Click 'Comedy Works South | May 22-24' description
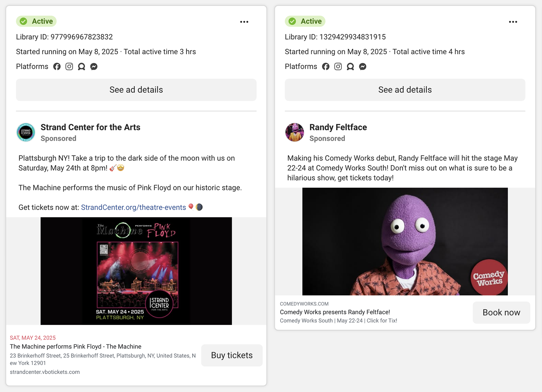 (x=338, y=321)
